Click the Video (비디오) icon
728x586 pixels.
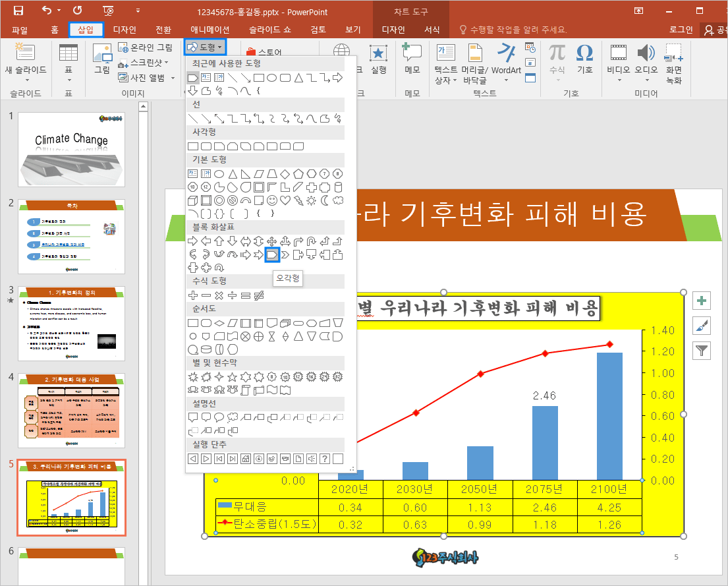(x=619, y=53)
